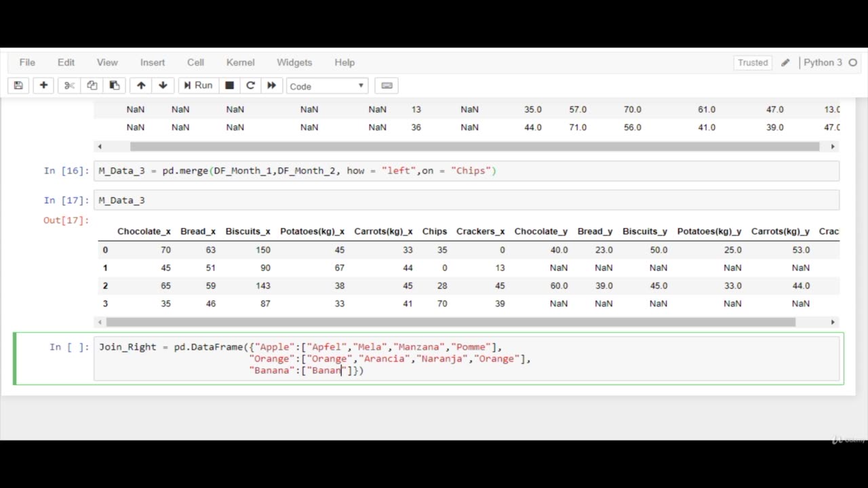
Task: Click the upper scrollbar left arrow
Action: 100,146
